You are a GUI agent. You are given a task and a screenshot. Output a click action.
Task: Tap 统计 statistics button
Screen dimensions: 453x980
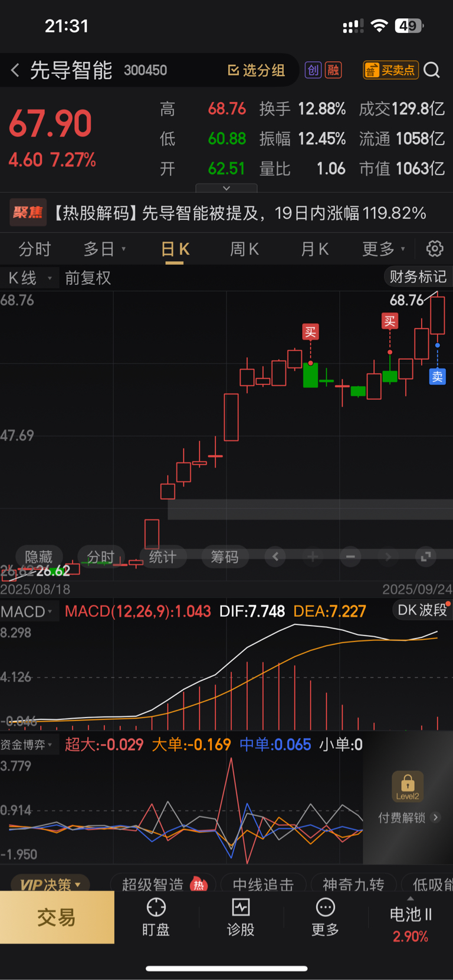162,557
